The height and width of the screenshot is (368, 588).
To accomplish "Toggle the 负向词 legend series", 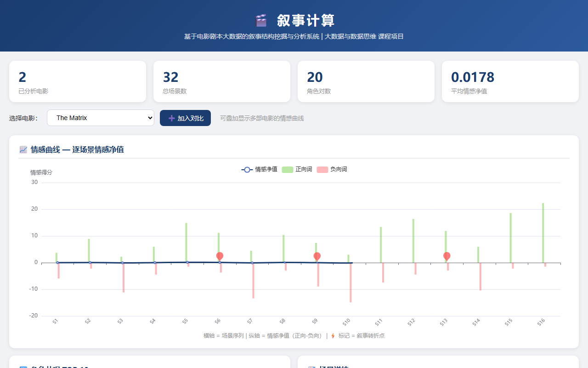I will click(x=332, y=169).
